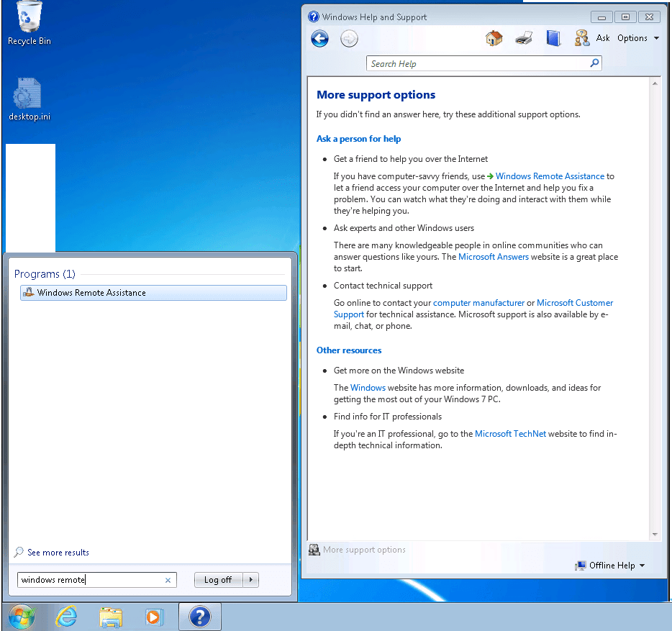The width and height of the screenshot is (672, 631).
Task: Open Windows Explorer folder taskbar icon
Action: click(111, 618)
